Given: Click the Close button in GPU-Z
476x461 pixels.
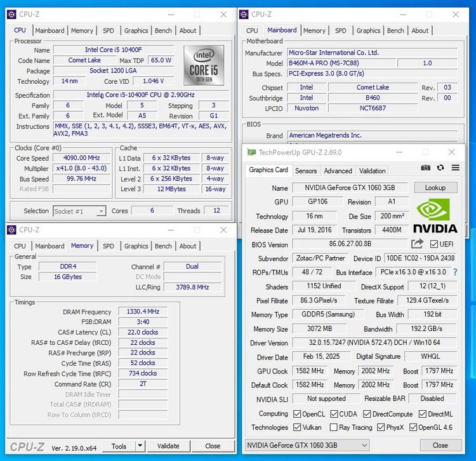Looking at the screenshot, I should pyautogui.click(x=440, y=445).
